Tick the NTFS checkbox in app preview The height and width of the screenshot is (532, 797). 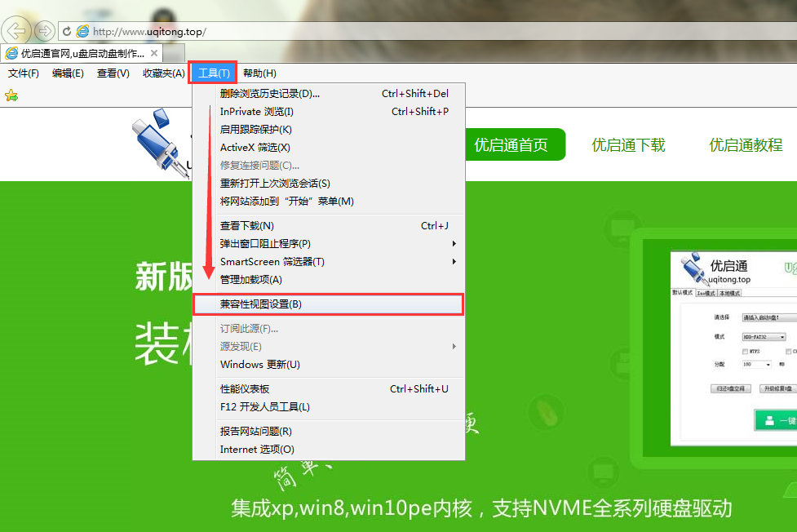pos(746,351)
